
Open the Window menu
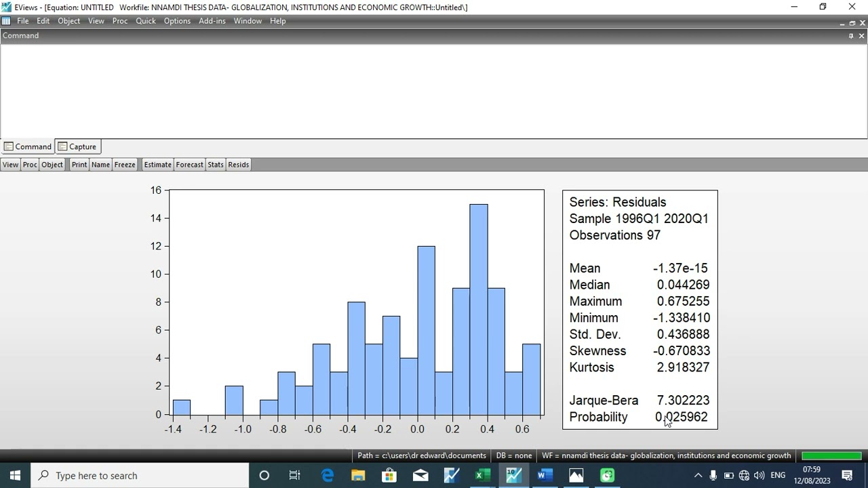coord(248,21)
